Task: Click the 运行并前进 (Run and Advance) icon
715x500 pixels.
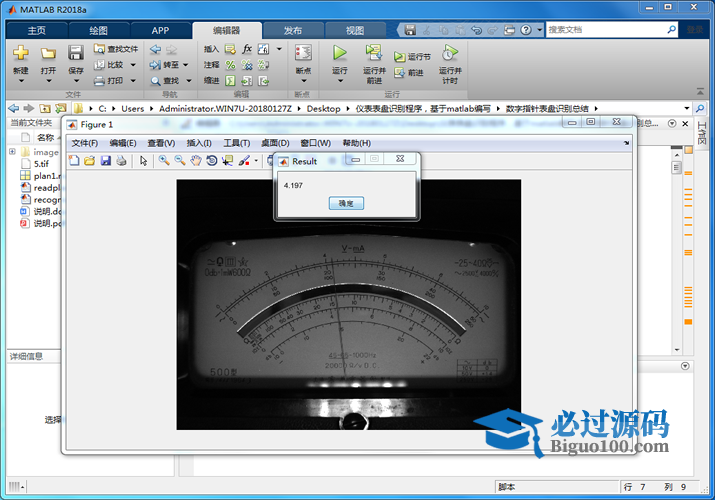Action: tap(374, 53)
